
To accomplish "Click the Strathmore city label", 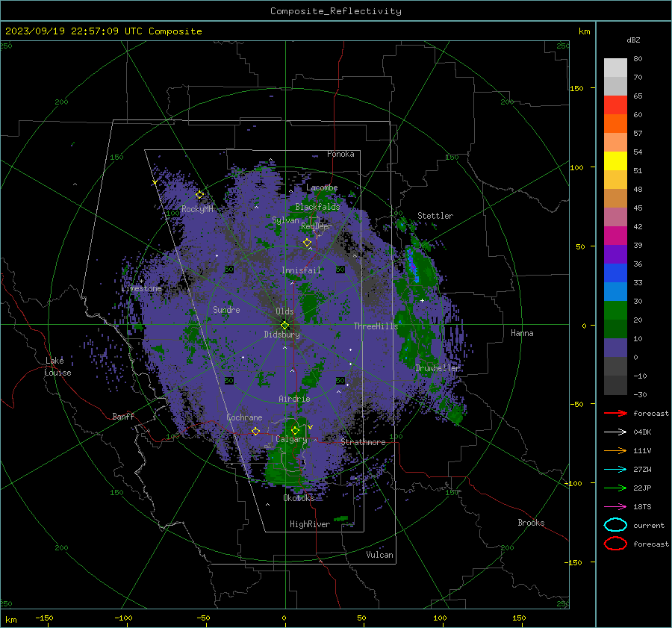I will (363, 442).
